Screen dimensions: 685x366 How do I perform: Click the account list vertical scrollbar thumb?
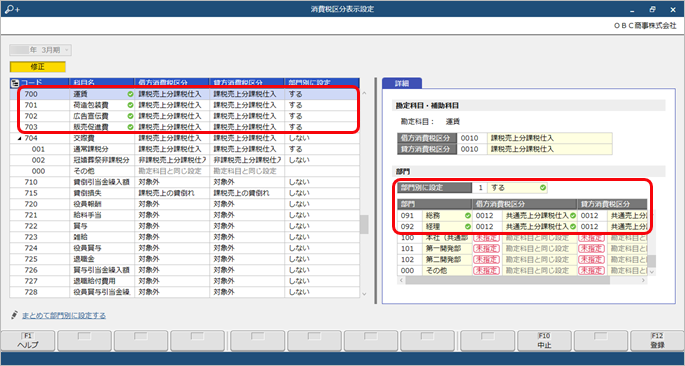(x=364, y=224)
